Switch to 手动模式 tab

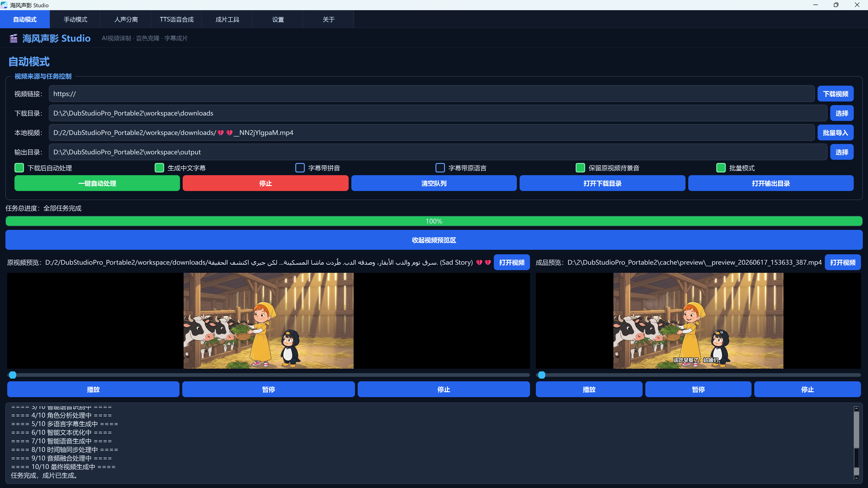click(76, 19)
